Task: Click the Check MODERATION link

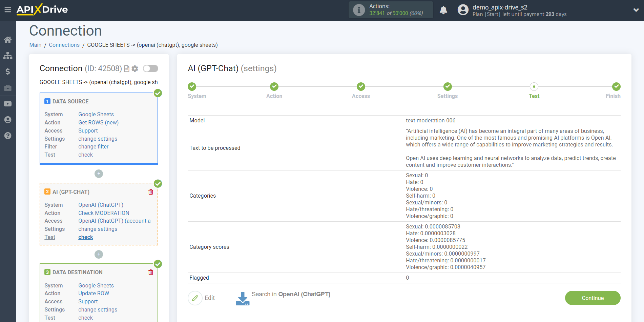Action: 104,213
